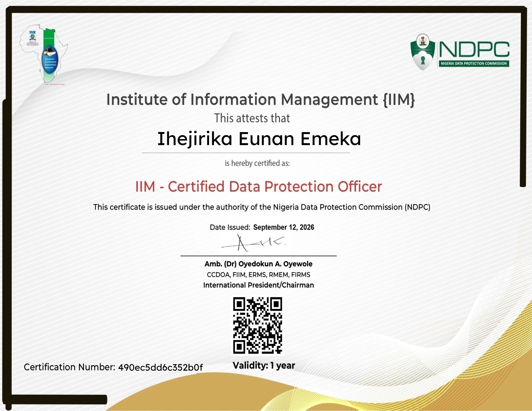Click the text 'This attests that'

click(252, 118)
